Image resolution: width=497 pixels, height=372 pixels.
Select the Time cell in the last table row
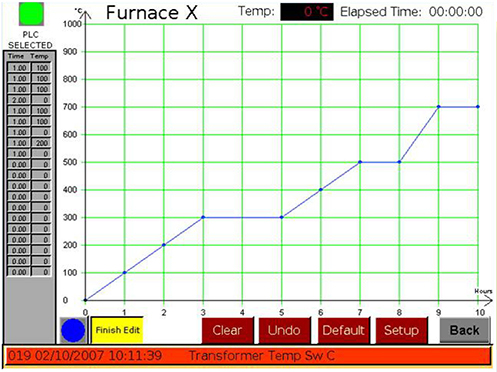point(19,272)
